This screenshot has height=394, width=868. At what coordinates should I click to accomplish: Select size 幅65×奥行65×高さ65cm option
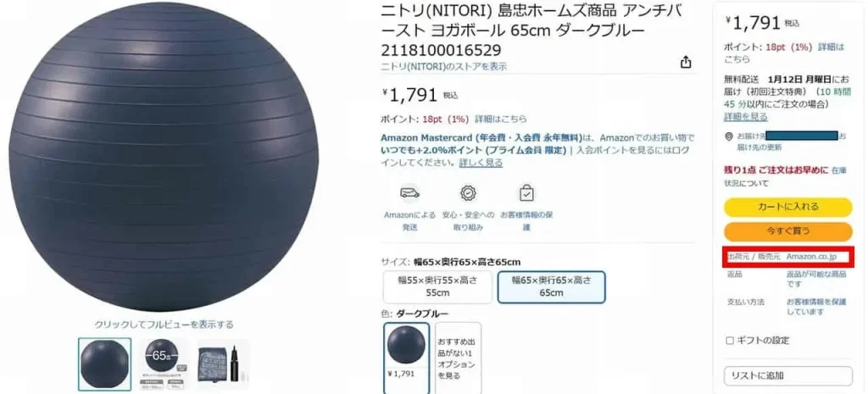tap(551, 286)
